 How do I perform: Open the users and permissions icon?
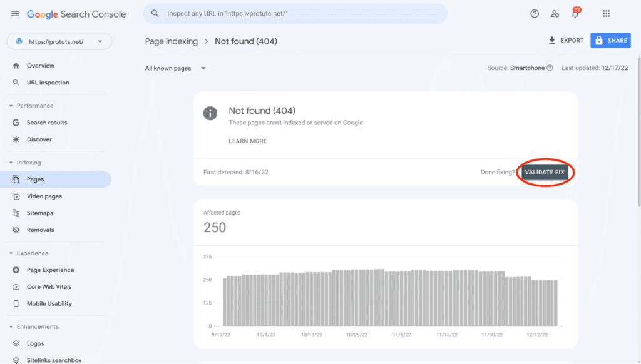pos(555,14)
